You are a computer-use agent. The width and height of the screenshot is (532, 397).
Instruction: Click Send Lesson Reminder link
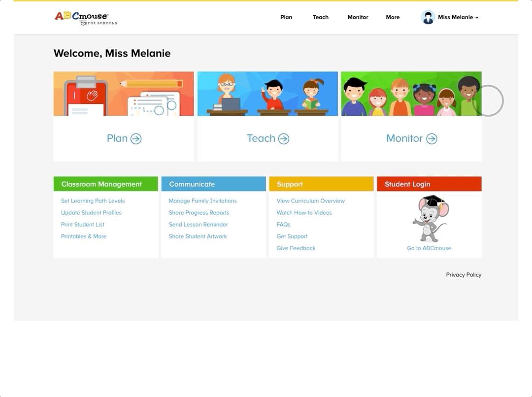(198, 225)
